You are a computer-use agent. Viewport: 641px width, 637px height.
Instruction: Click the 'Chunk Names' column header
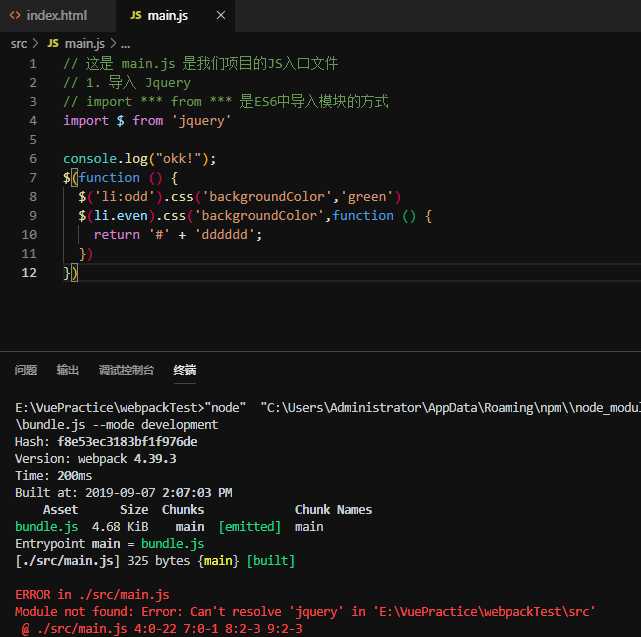pyautogui.click(x=334, y=510)
